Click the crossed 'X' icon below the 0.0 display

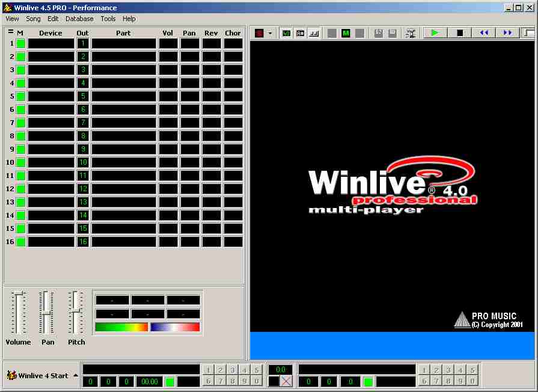(287, 381)
